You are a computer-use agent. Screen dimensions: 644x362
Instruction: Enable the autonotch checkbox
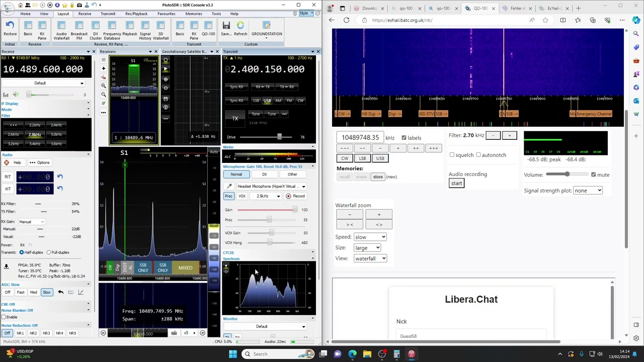click(478, 155)
